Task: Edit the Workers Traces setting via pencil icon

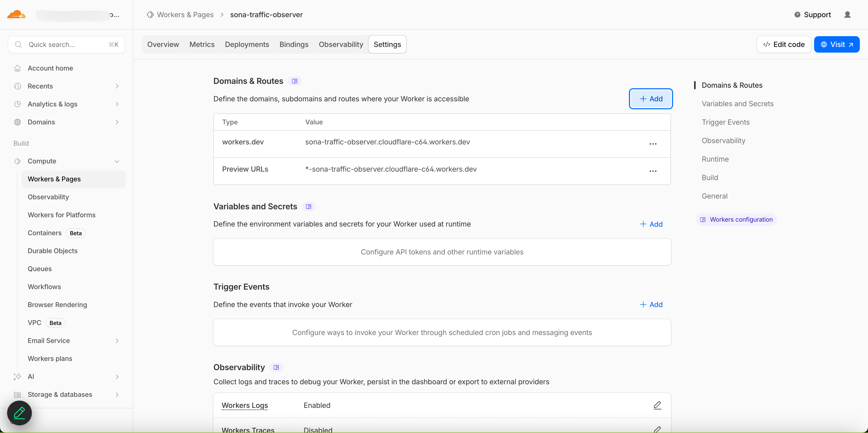Action: [657, 429]
